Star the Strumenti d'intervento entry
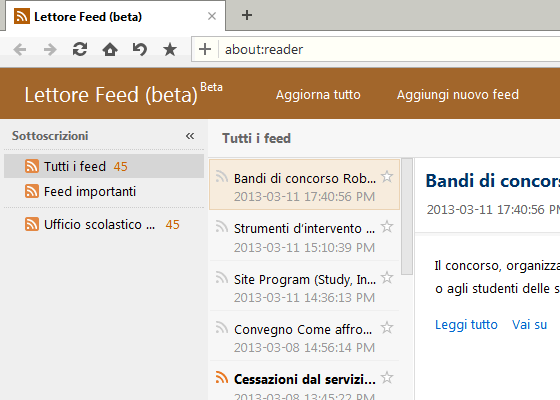Image resolution: width=560 pixels, height=400 pixels. [x=387, y=227]
